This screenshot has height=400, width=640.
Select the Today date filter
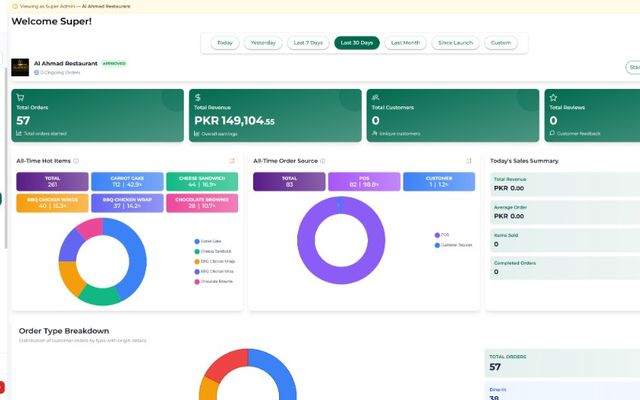[225, 43]
